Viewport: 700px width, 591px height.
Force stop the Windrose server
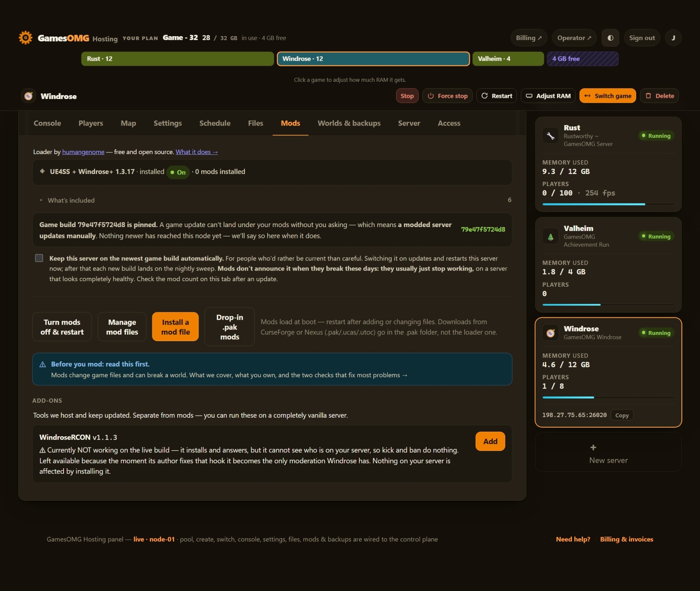(x=447, y=96)
